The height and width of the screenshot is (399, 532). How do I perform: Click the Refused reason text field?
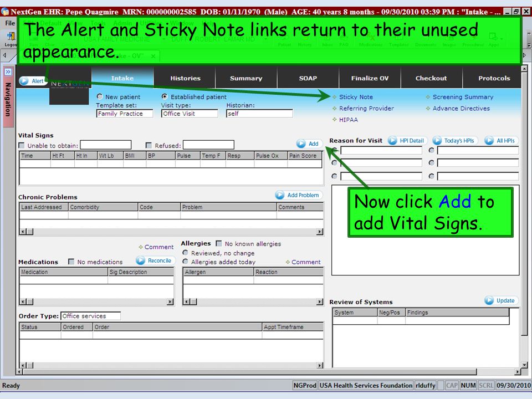click(x=208, y=145)
